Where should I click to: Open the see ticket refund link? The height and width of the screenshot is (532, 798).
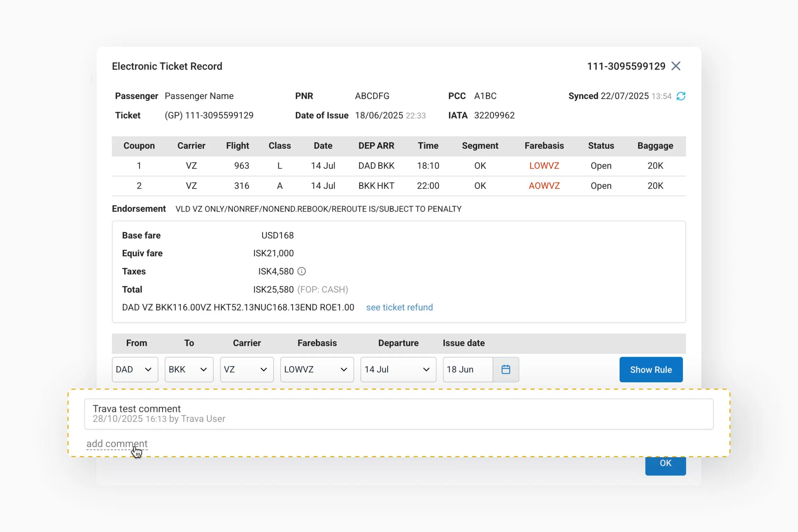pyautogui.click(x=399, y=307)
